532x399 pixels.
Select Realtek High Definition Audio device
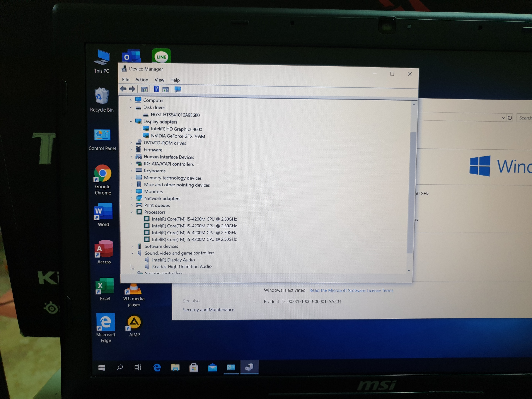click(182, 267)
